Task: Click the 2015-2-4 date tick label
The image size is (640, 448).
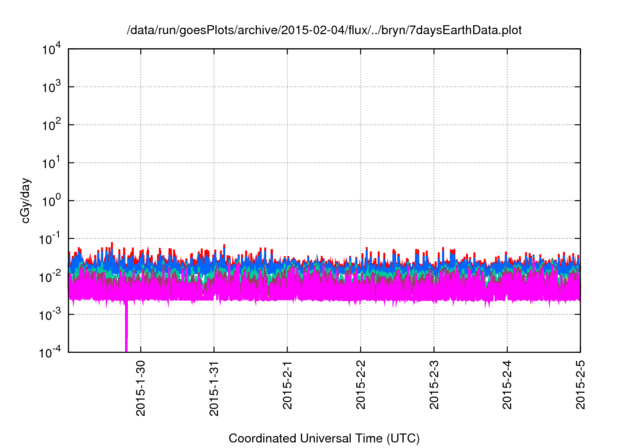Action: [507, 385]
